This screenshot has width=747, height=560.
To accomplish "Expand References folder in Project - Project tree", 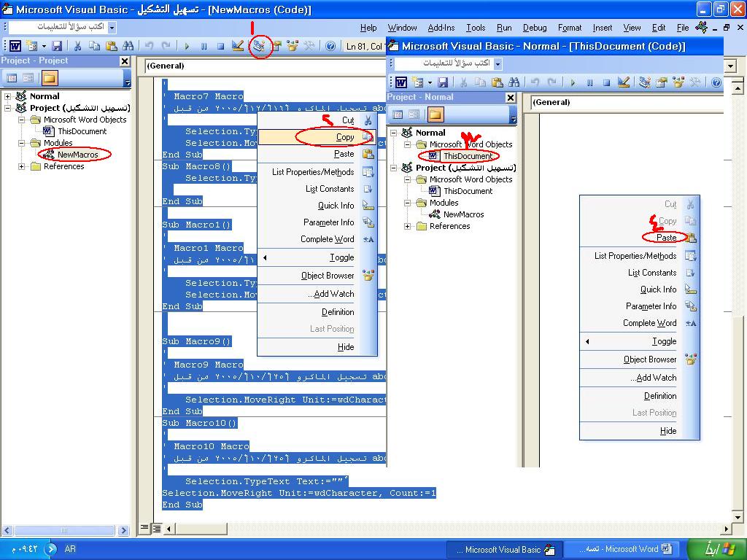I will click(21, 167).
